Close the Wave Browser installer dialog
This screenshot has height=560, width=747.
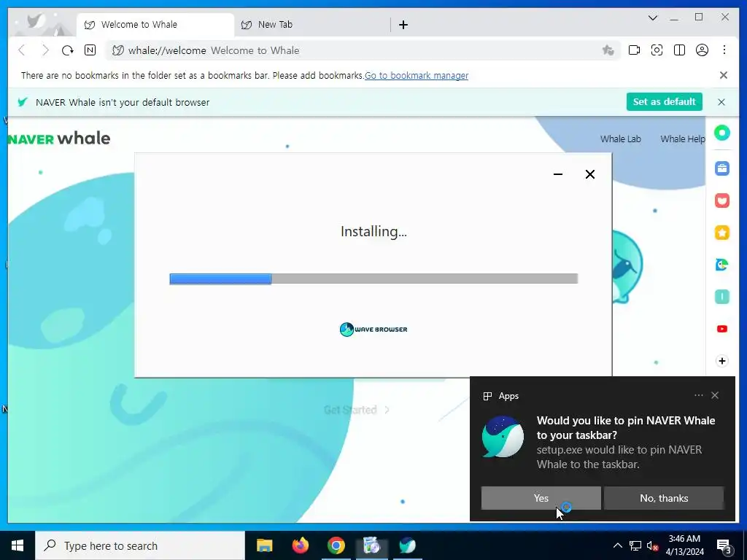[x=589, y=174]
